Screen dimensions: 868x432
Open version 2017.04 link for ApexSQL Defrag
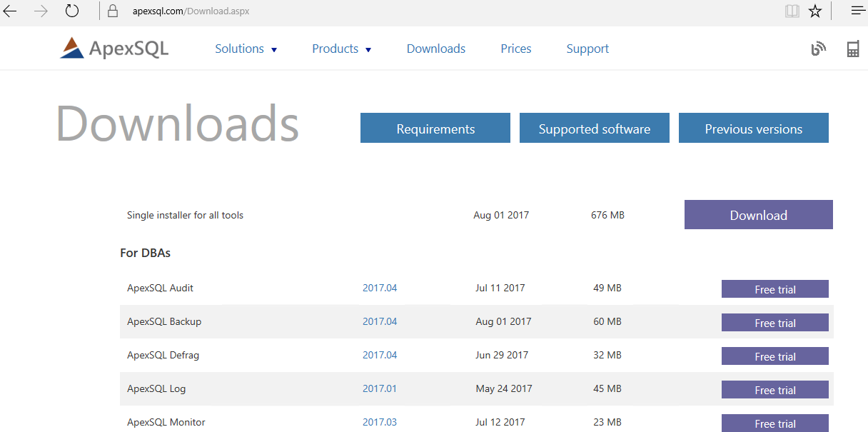click(x=380, y=355)
